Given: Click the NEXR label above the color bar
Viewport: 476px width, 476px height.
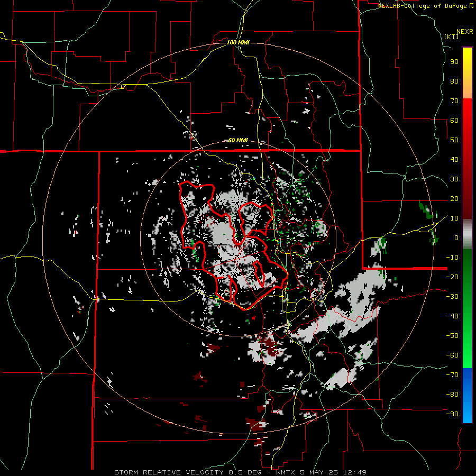Looking at the screenshot, I should pyautogui.click(x=465, y=32).
